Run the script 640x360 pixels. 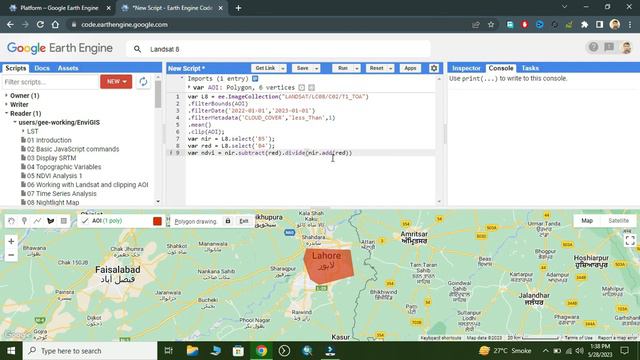click(x=343, y=68)
